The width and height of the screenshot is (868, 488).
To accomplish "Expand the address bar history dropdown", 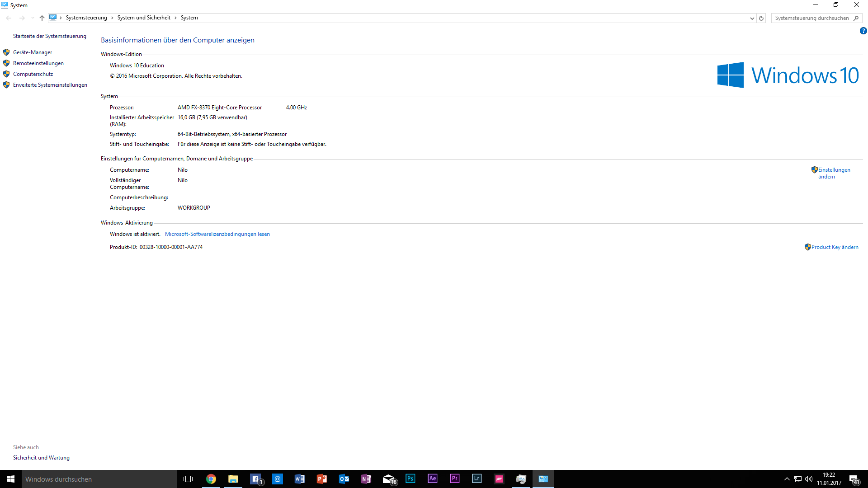I will (x=752, y=18).
